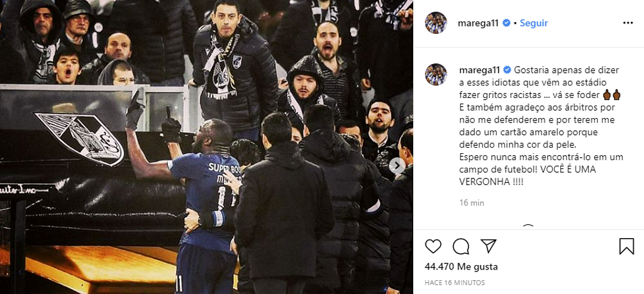Open the three-dot more options menu
The height and width of the screenshot is (294, 644).
pyautogui.click(x=628, y=23)
